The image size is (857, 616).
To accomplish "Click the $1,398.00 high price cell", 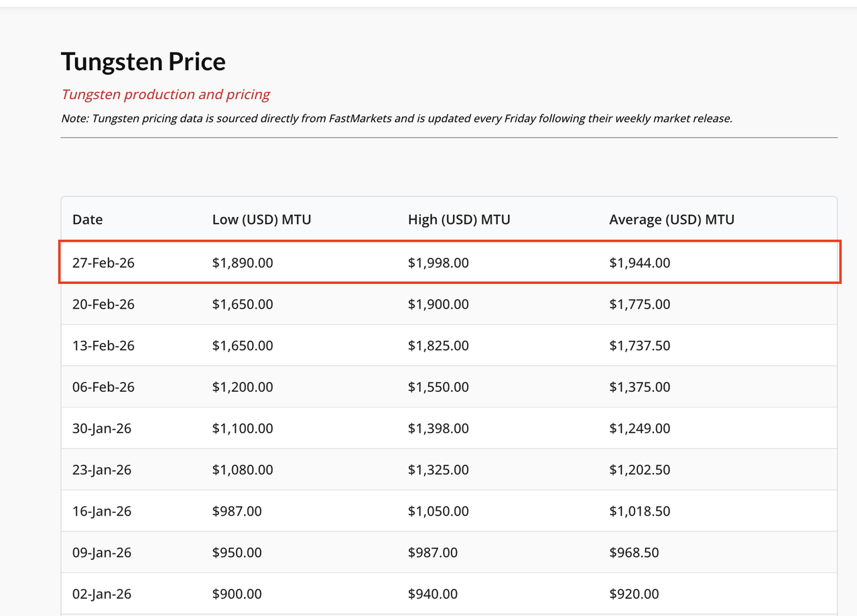I will [x=438, y=429].
